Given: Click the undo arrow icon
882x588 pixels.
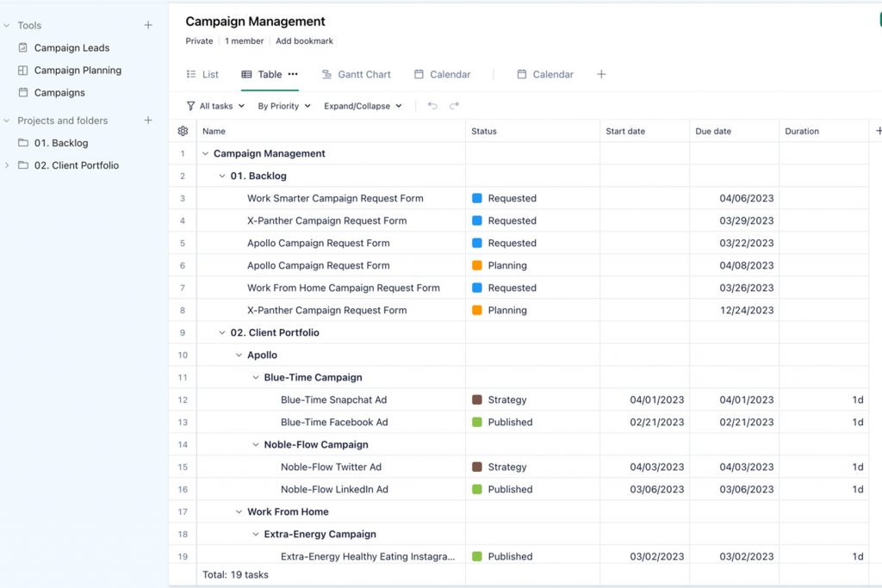Looking at the screenshot, I should [432, 106].
